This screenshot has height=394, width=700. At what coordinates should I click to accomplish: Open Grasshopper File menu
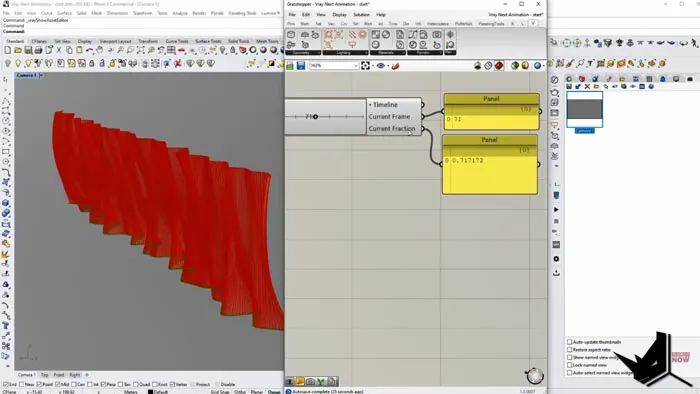tap(292, 15)
